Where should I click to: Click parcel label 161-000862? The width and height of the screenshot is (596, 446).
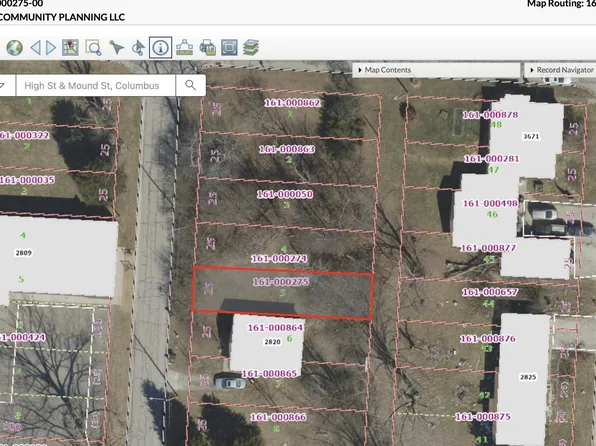click(292, 103)
